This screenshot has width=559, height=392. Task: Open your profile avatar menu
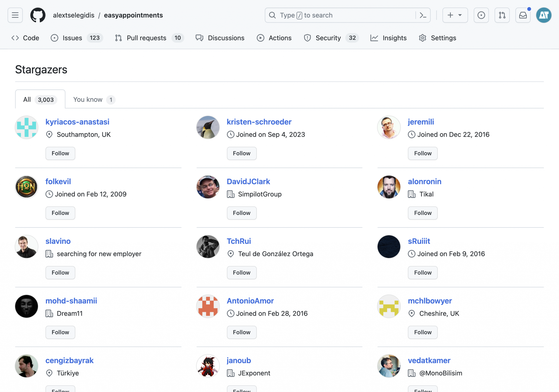coord(543,15)
